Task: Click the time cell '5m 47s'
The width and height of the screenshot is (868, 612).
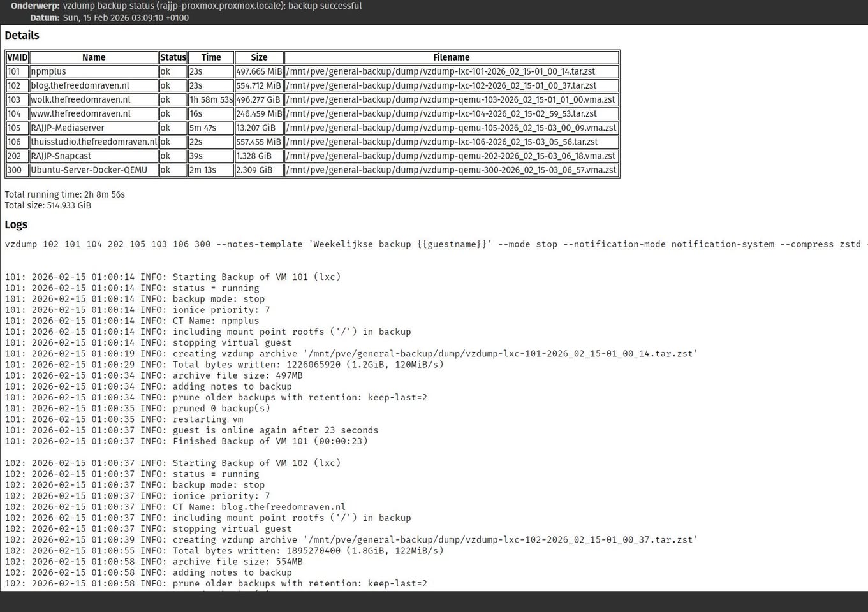Action: pos(211,127)
